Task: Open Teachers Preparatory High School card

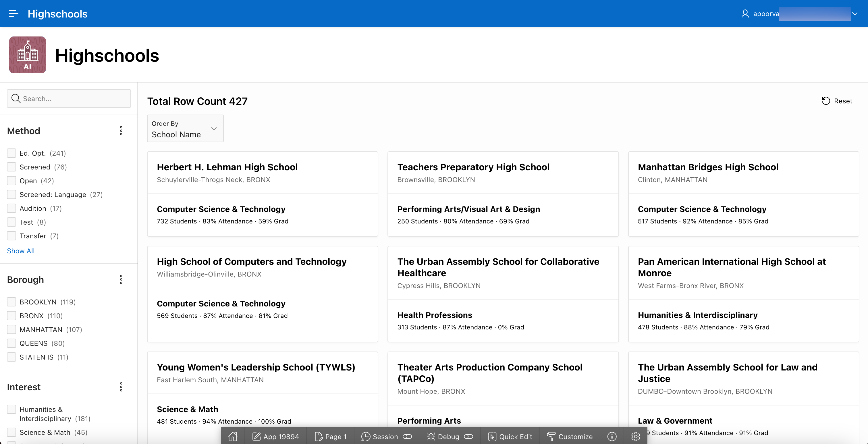Action: click(503, 194)
